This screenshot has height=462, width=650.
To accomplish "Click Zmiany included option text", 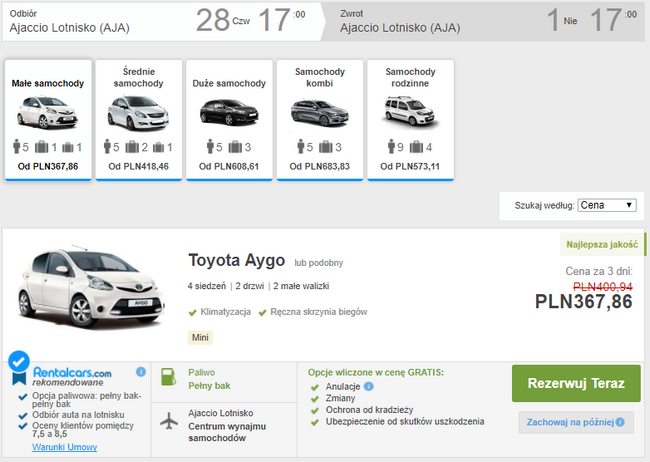I will (340, 398).
